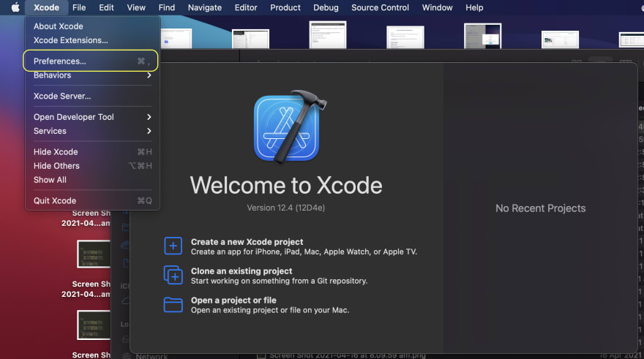Open the Editor menu
Screen dimensions: 644x359
[246, 7]
